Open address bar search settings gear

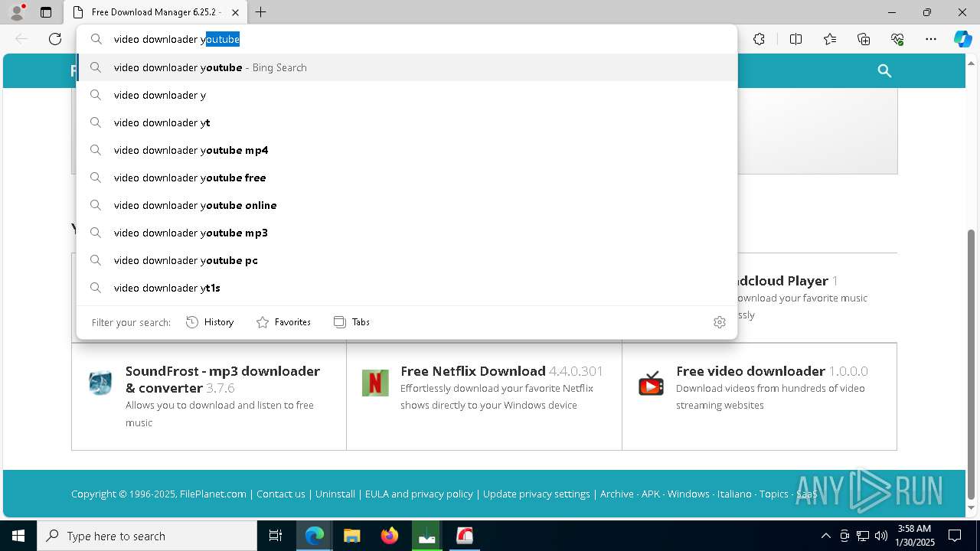[719, 322]
